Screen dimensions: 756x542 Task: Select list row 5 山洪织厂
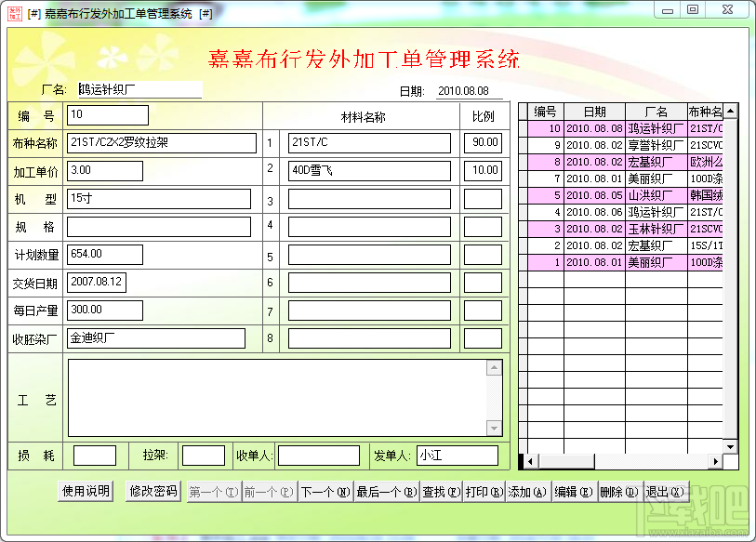[625, 195]
